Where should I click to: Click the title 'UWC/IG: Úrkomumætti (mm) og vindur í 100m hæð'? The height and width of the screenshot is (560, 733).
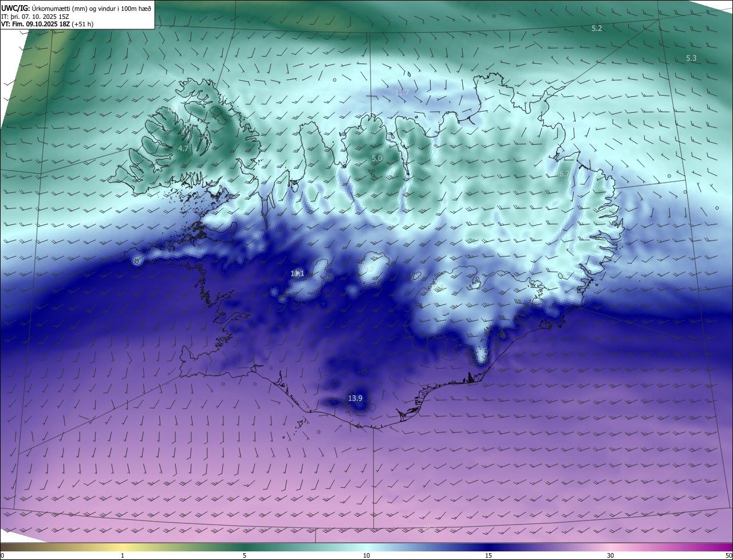click(76, 8)
